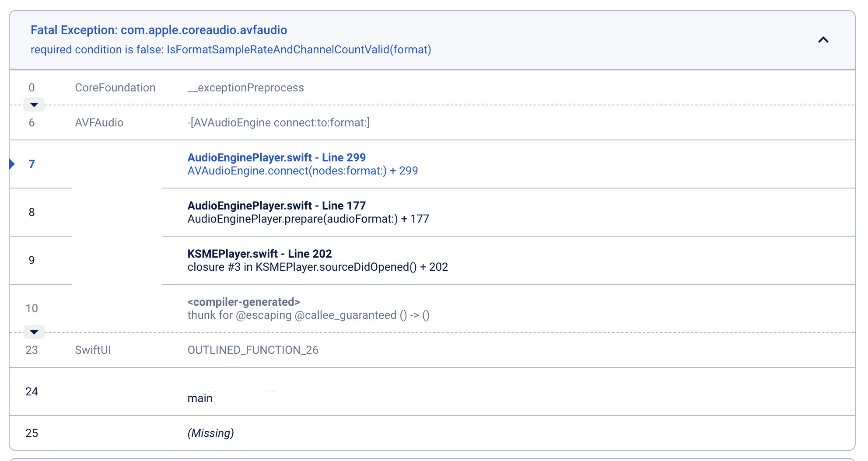Click the AVAudioEngine.connect(nodes:format:) symbol text

tap(302, 171)
